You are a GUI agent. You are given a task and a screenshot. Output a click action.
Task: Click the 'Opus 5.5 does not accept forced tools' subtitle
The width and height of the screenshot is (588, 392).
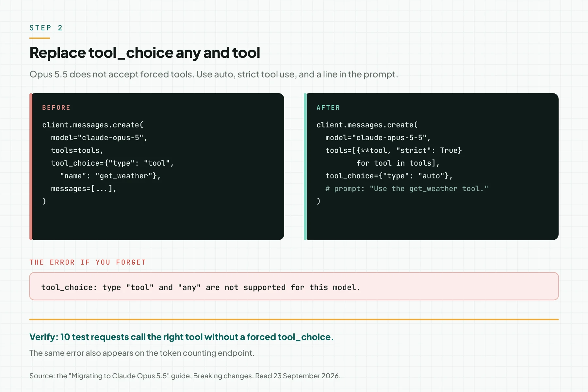[214, 74]
